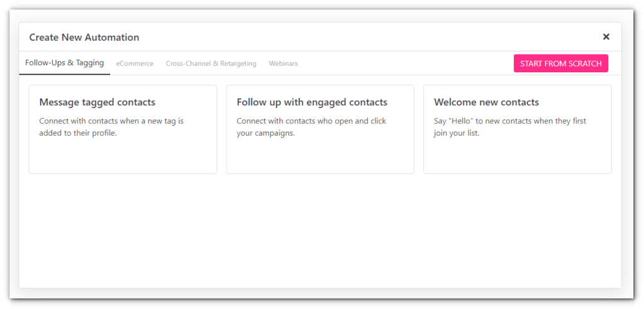Choose the Follow up with engaged contacts card

[320, 129]
